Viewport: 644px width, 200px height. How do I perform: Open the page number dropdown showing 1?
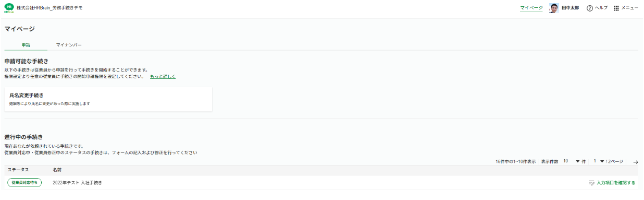pyautogui.click(x=598, y=161)
